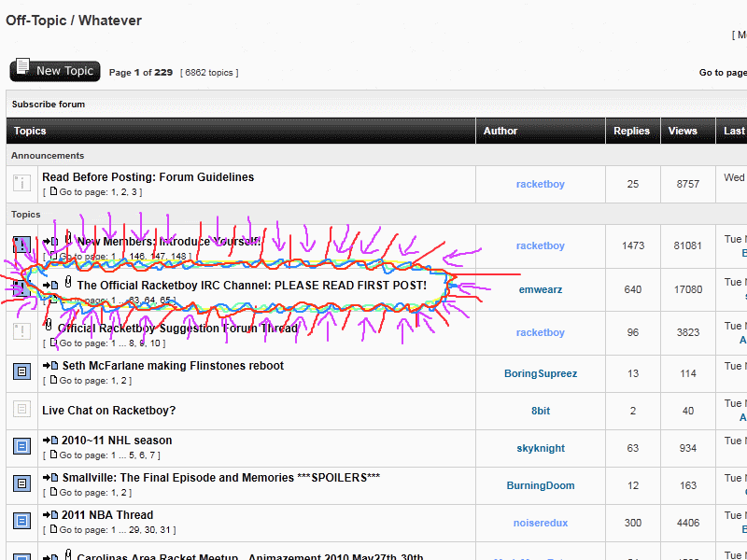747x560 pixels.
Task: Click topic status icon for Live Chat thread
Action: pos(21,409)
